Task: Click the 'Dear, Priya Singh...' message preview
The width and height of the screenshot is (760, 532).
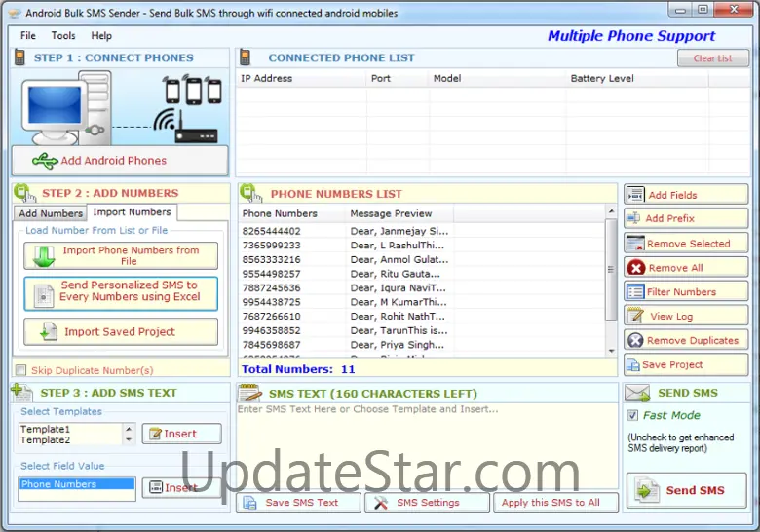Action: tap(397, 345)
